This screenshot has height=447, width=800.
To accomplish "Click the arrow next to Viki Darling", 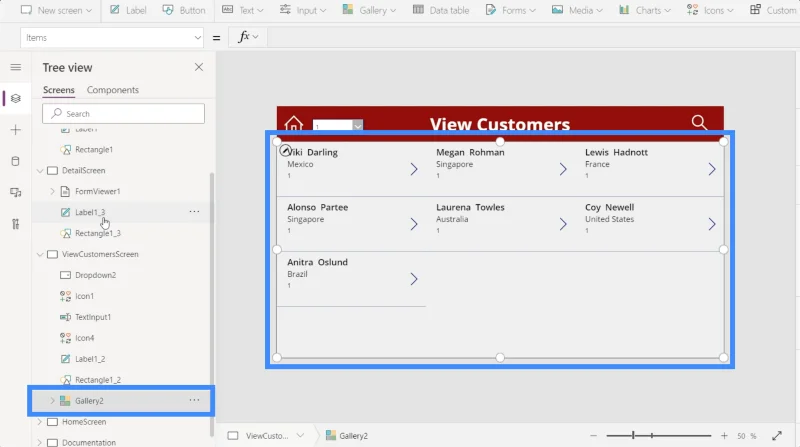I will [x=414, y=169].
